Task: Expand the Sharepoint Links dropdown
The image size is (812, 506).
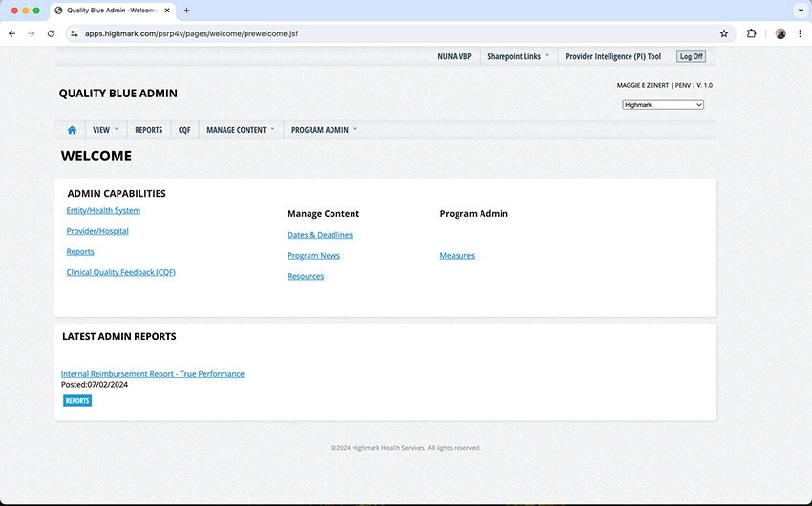Action: point(518,56)
